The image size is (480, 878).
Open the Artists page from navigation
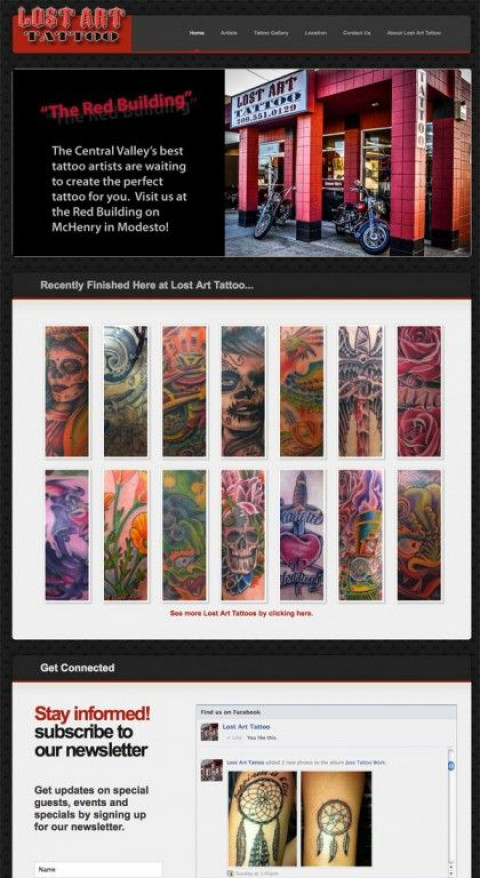(x=229, y=33)
